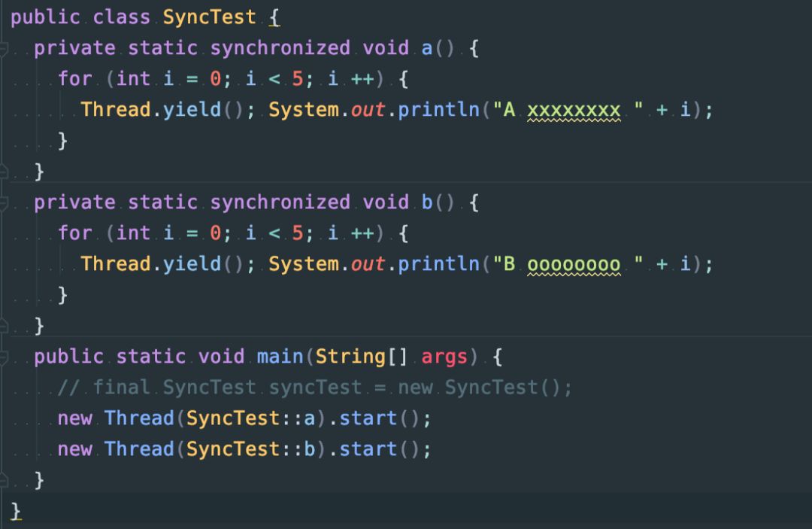Click method reference "SyncTest::b"
The width and height of the screenshot is (812, 529).
coord(250,448)
